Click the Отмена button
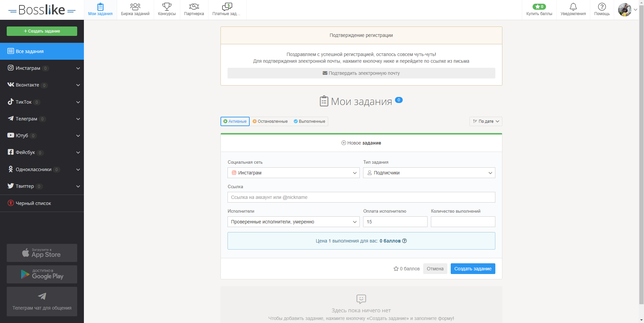Viewport: 644px width, 323px height. [x=435, y=269]
